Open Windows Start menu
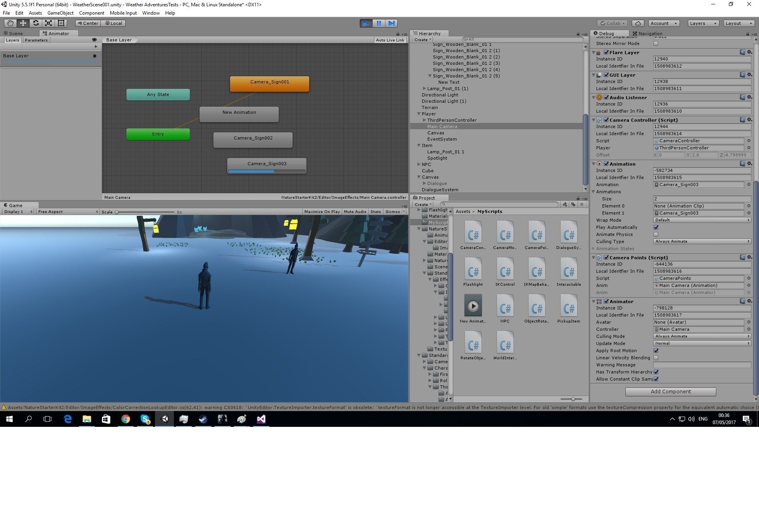This screenshot has height=532, width=759. [9, 419]
